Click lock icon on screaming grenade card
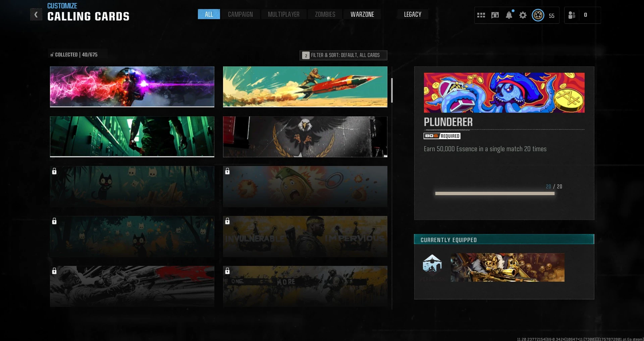 click(x=227, y=171)
